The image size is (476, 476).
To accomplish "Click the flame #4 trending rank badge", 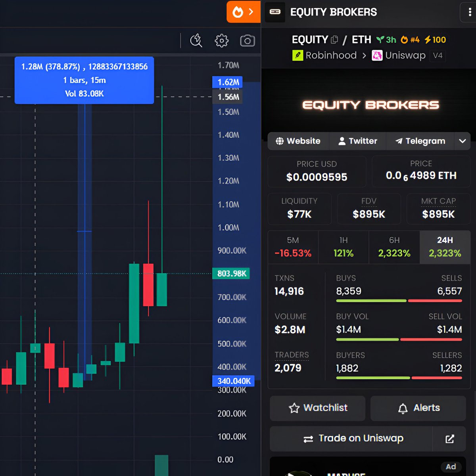I will [410, 40].
